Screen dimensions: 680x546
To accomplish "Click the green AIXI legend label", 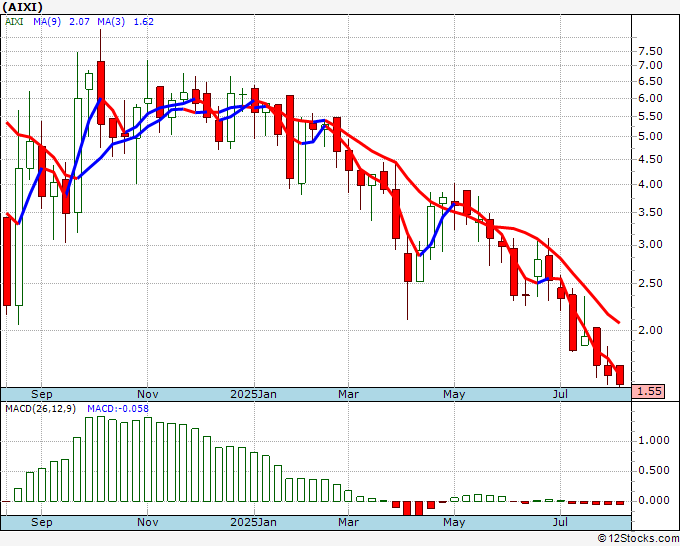I will click(x=14, y=22).
